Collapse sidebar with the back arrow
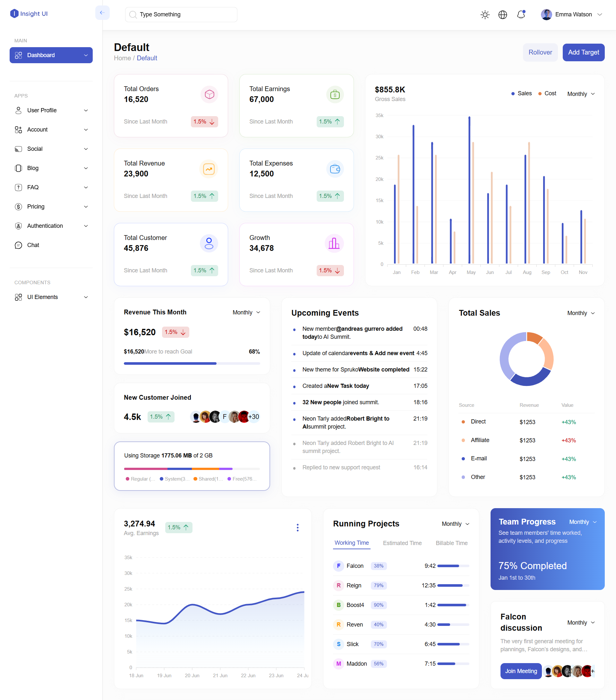 tap(102, 13)
